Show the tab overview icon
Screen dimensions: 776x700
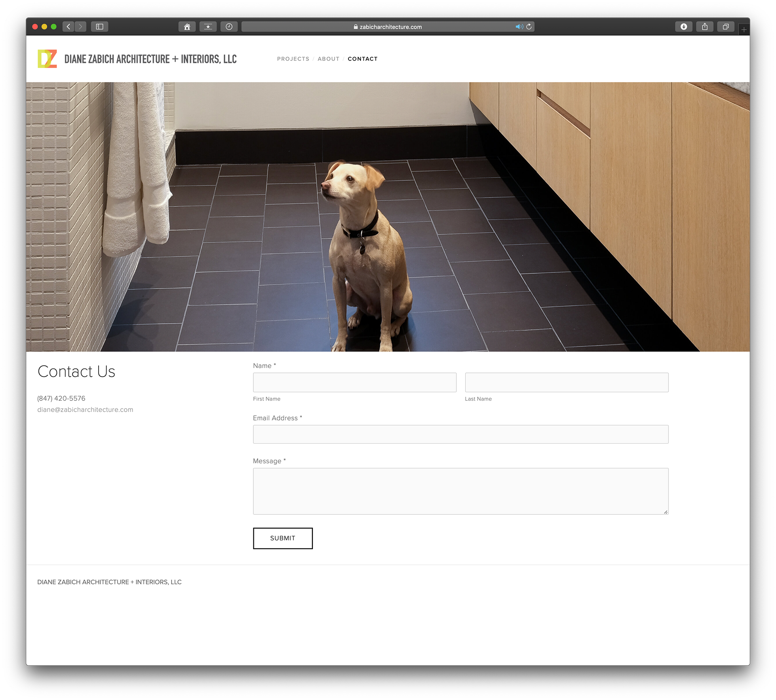(x=725, y=27)
